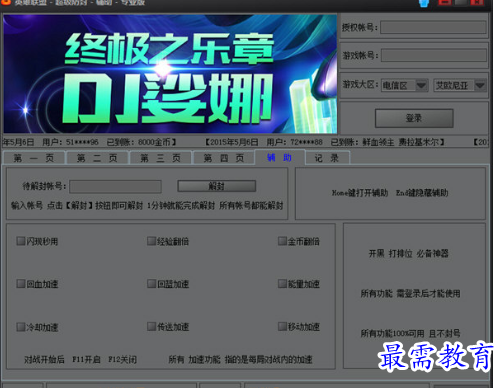Toggle 传送加速 checkbox
The width and height of the screenshot is (502, 388).
point(152,326)
